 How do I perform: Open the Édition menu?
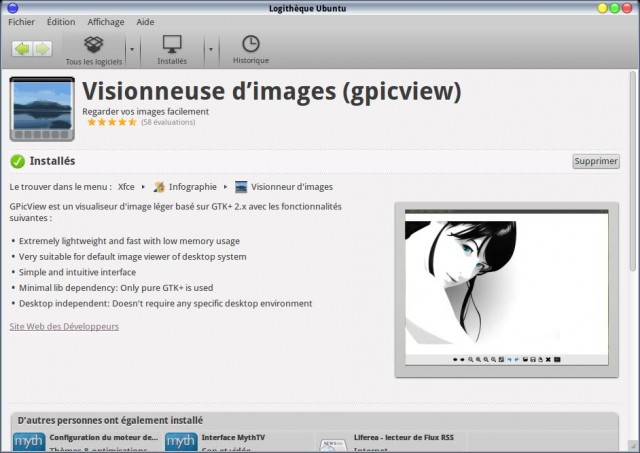coord(61,22)
